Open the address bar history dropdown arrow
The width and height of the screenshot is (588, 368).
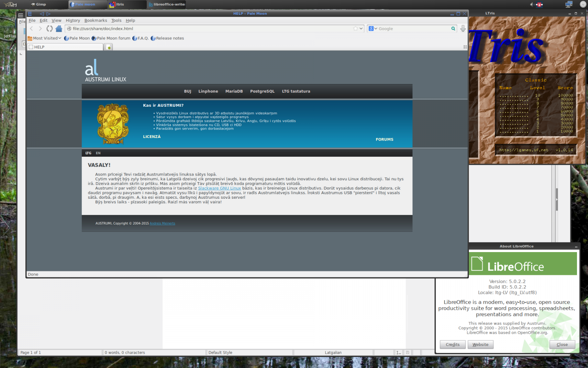pos(361,29)
